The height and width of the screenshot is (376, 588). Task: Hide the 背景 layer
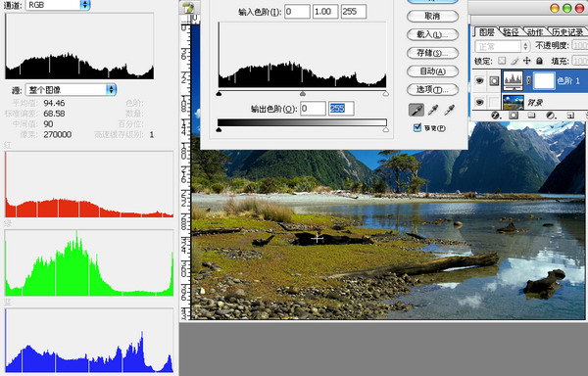click(x=479, y=102)
